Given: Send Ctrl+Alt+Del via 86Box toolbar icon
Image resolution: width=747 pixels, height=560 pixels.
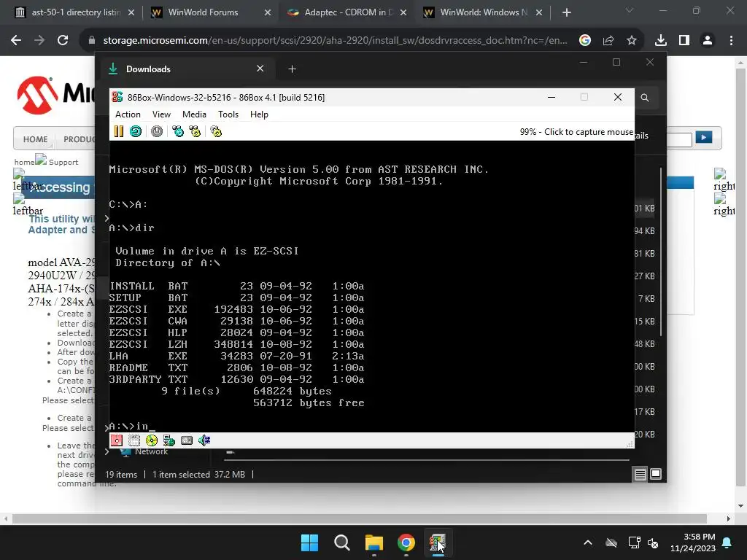Looking at the screenshot, I should click(x=178, y=131).
